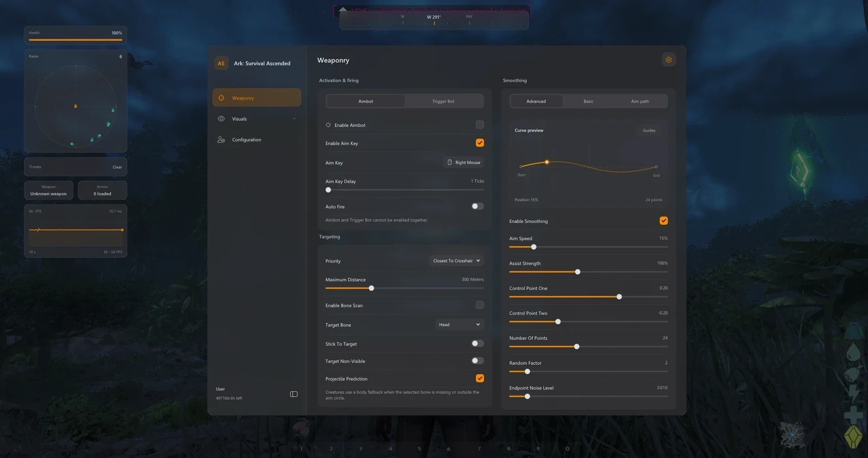Click the Configuration user-gear icon
This screenshot has width=868, height=458.
tap(221, 139)
